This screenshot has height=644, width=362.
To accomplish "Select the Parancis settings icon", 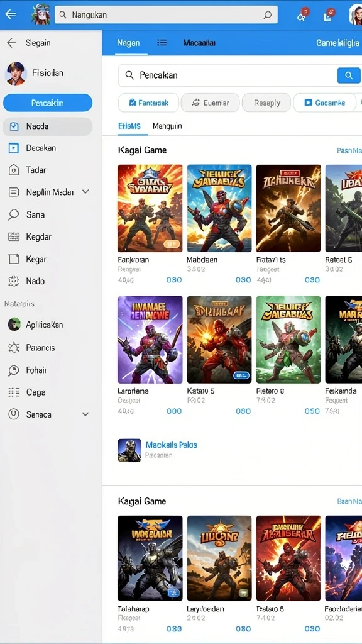I will point(14,348).
